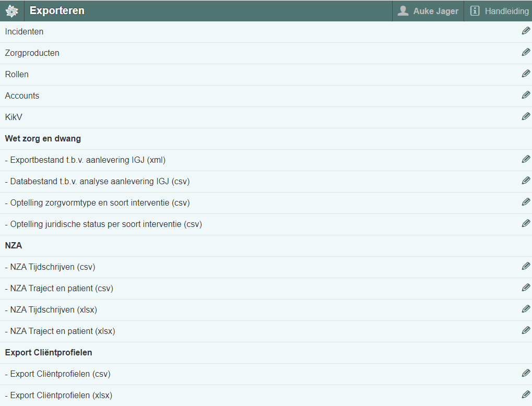Click the pencil icon for Zorgproducten

[526, 53]
